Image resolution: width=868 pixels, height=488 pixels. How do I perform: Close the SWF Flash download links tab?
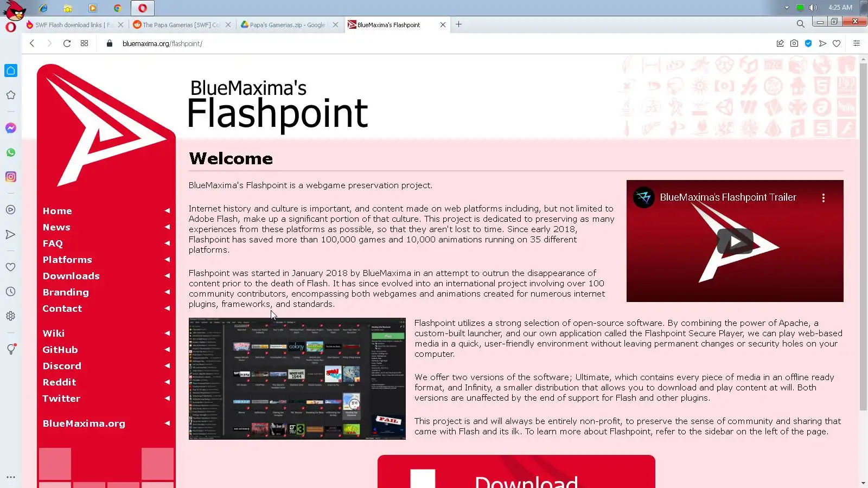pyautogui.click(x=120, y=24)
